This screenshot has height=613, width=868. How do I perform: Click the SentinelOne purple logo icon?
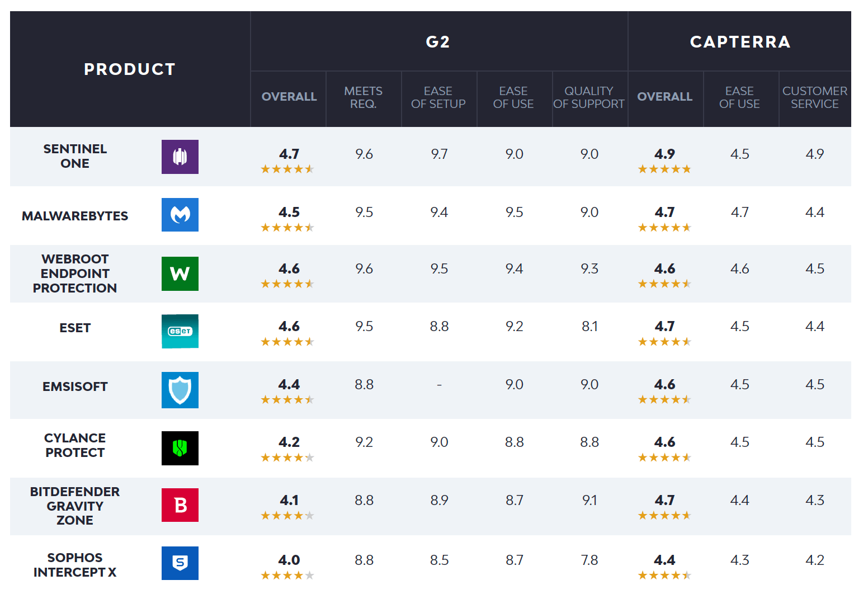click(180, 157)
